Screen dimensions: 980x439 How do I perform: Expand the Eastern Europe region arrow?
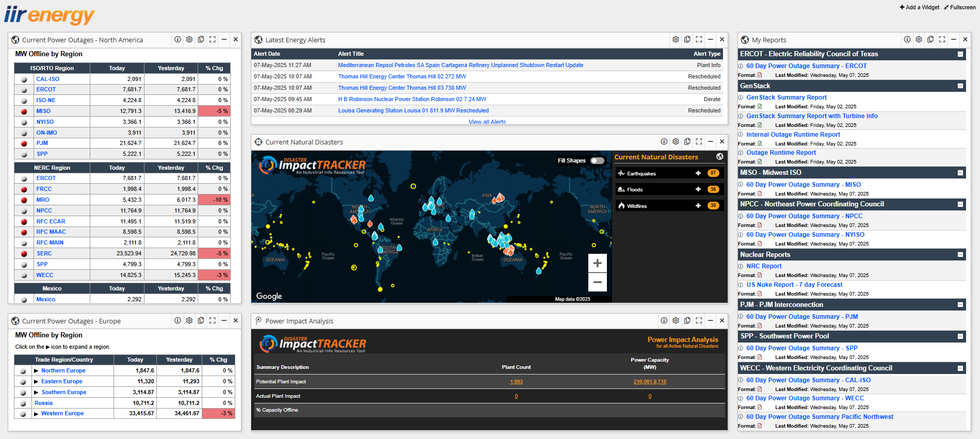pos(36,381)
